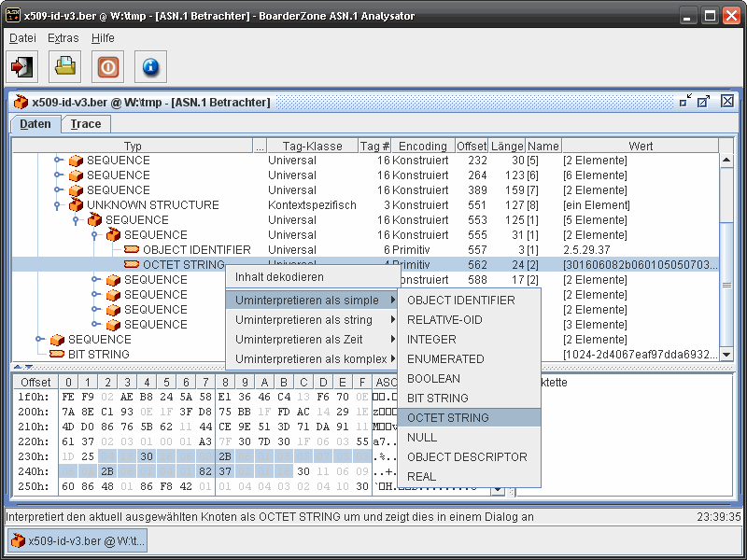Select the Daten tab
The width and height of the screenshot is (747, 560).
click(35, 124)
